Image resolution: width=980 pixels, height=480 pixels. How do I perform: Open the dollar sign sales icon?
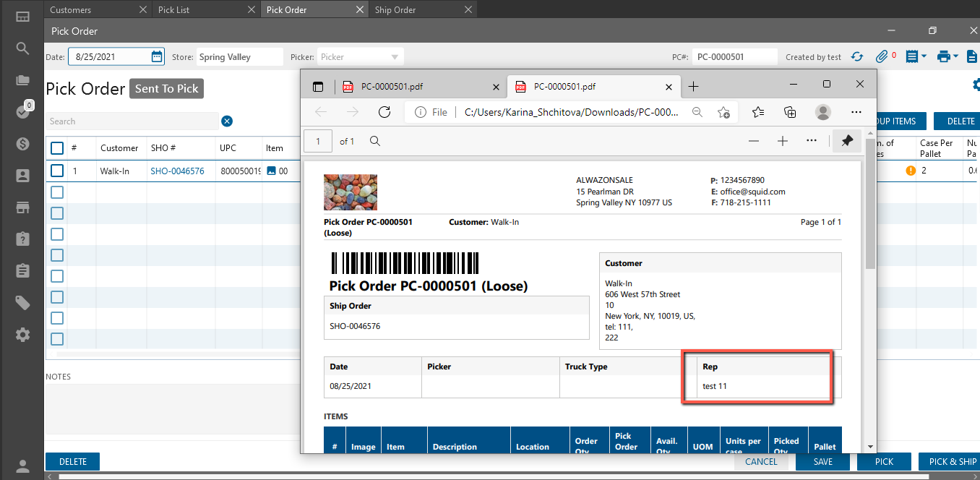[22, 143]
